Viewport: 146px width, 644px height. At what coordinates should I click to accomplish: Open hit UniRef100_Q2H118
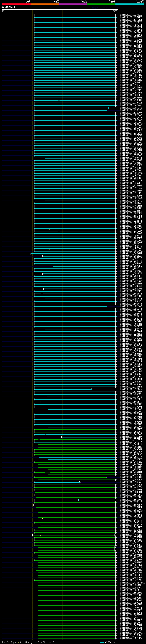click(x=131, y=334)
